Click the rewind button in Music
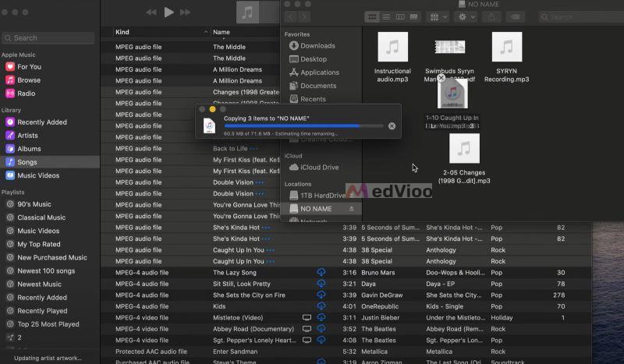 (x=151, y=12)
